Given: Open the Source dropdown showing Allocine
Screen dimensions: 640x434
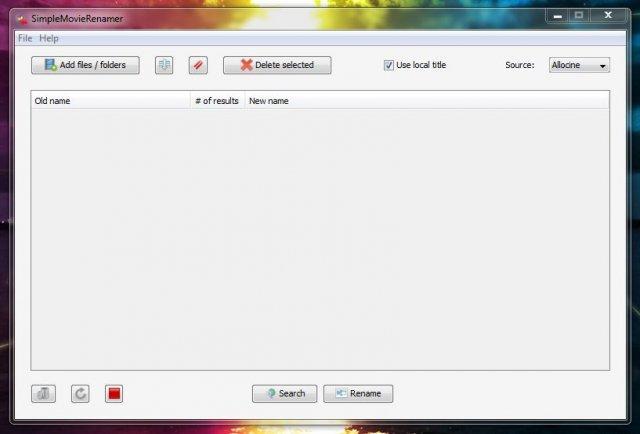Looking at the screenshot, I should [579, 65].
